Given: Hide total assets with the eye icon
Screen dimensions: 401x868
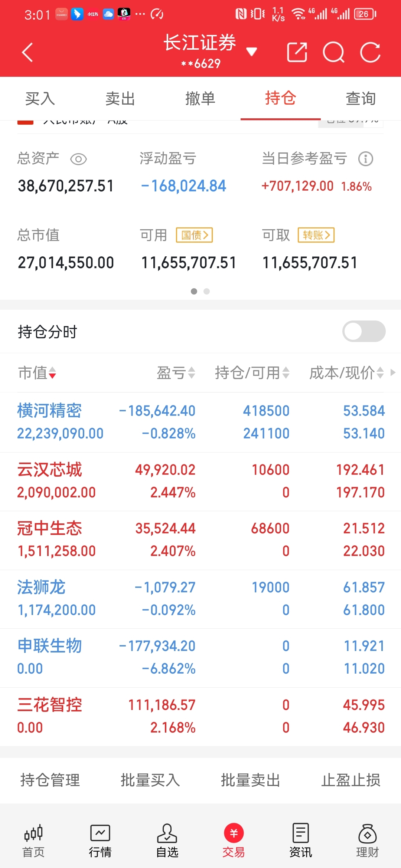Looking at the screenshot, I should coord(78,159).
